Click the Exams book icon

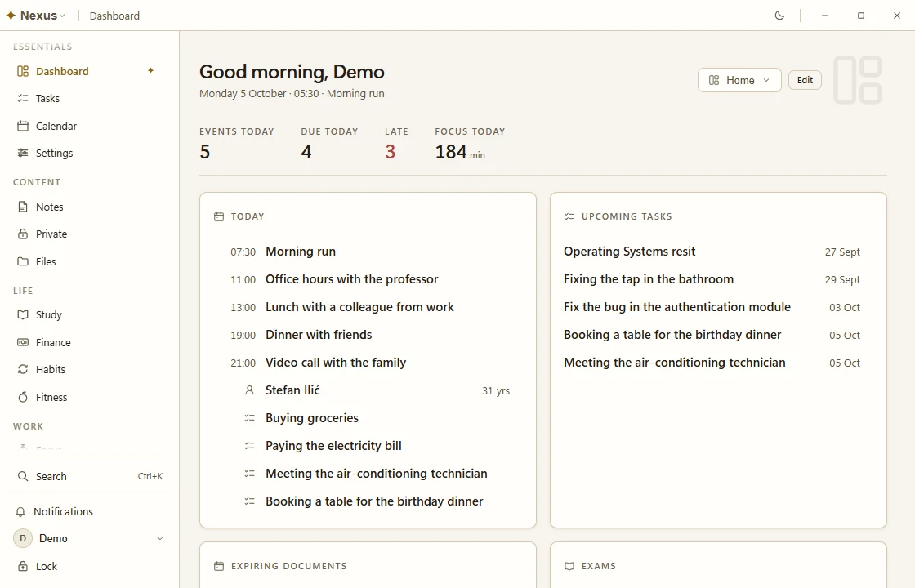pyautogui.click(x=569, y=566)
